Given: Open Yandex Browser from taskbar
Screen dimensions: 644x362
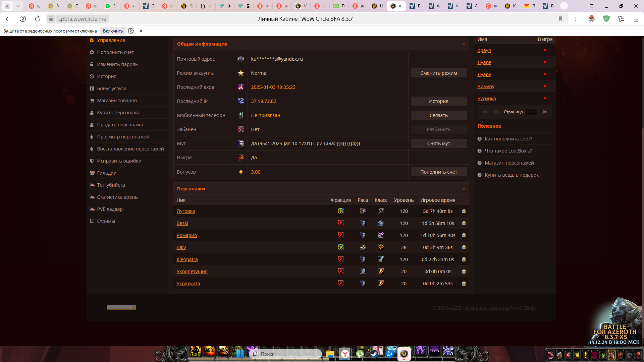Looking at the screenshot, I should (345, 354).
